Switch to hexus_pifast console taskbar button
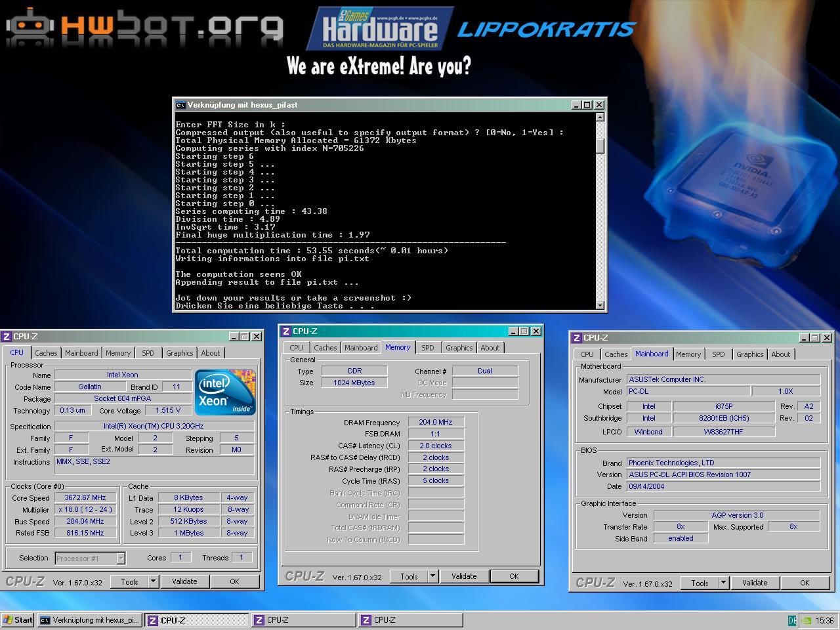This screenshot has width=840, height=630. 89,620
